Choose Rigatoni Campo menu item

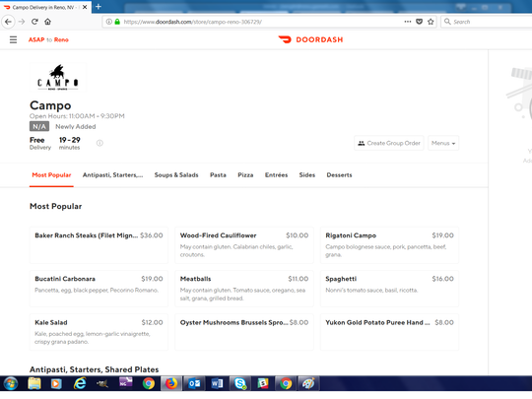[389, 245]
